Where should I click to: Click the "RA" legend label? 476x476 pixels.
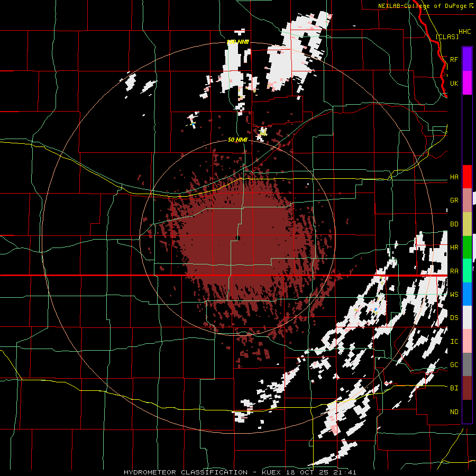[x=454, y=271]
